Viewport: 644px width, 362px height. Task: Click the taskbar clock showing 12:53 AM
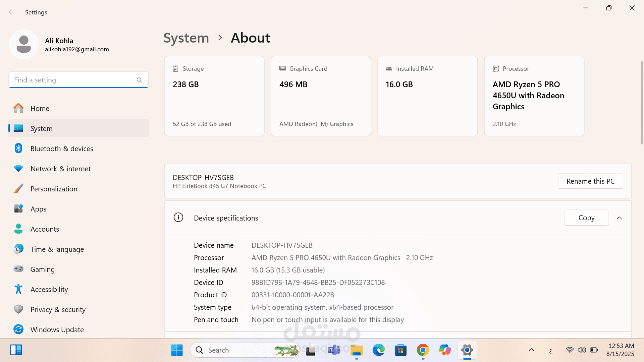(x=621, y=350)
